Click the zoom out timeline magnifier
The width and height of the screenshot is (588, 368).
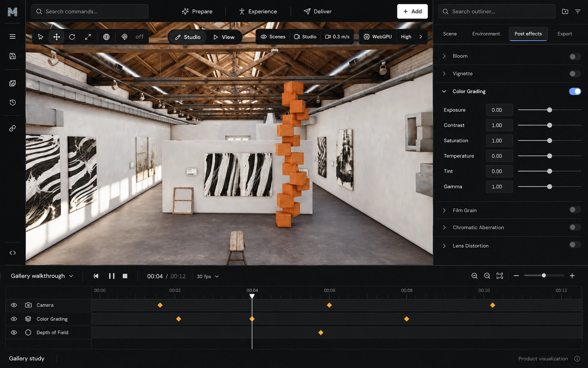487,276
